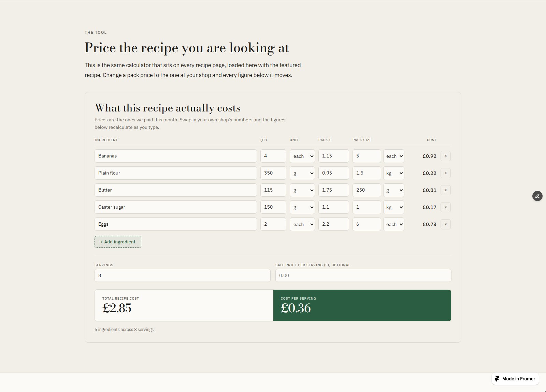Open the Plain flour pack size unit dropdown
546x392 pixels.
pyautogui.click(x=393, y=173)
